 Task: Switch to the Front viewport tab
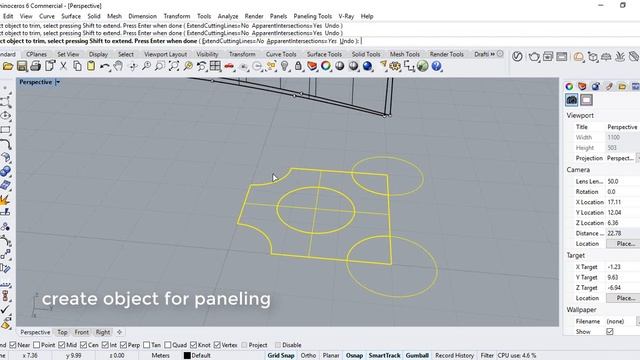tap(82, 332)
